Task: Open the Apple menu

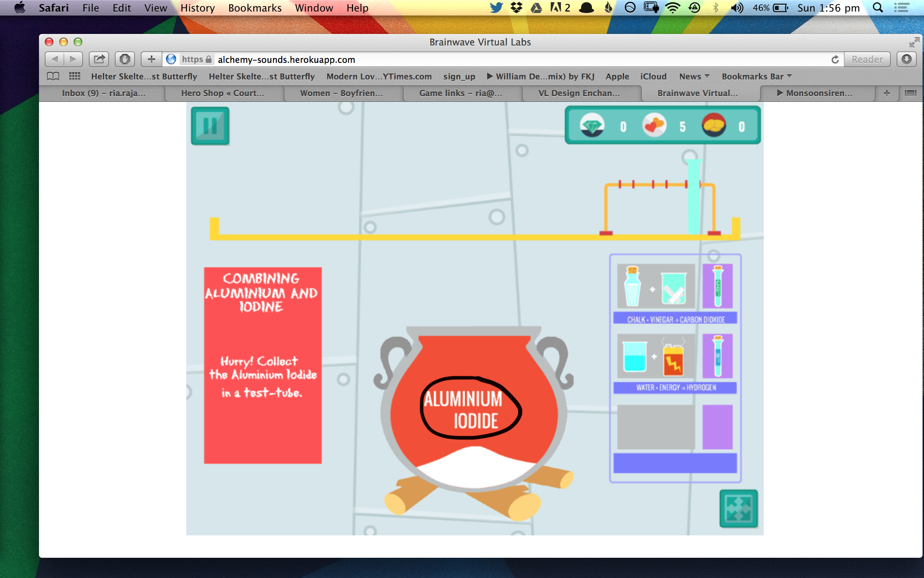Action: (19, 8)
